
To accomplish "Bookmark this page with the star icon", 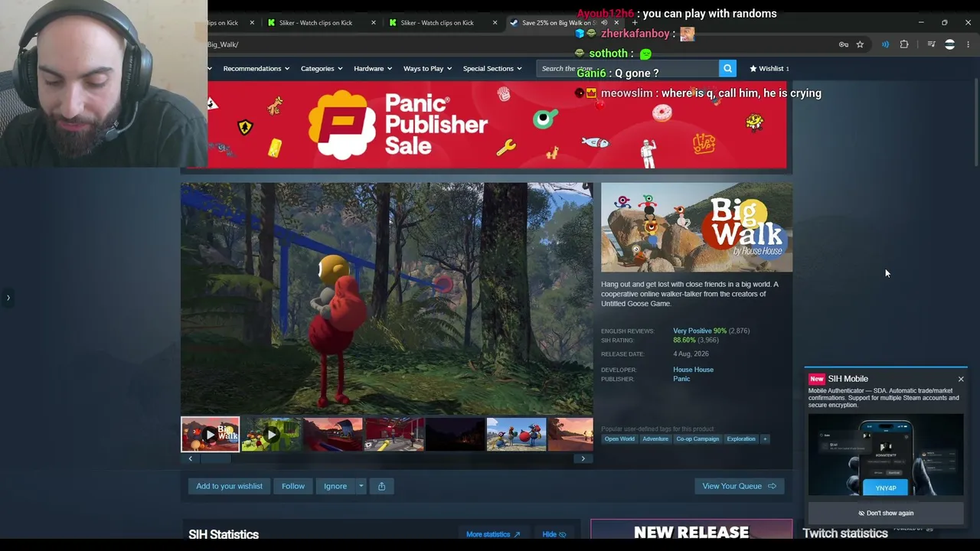I will tap(860, 44).
